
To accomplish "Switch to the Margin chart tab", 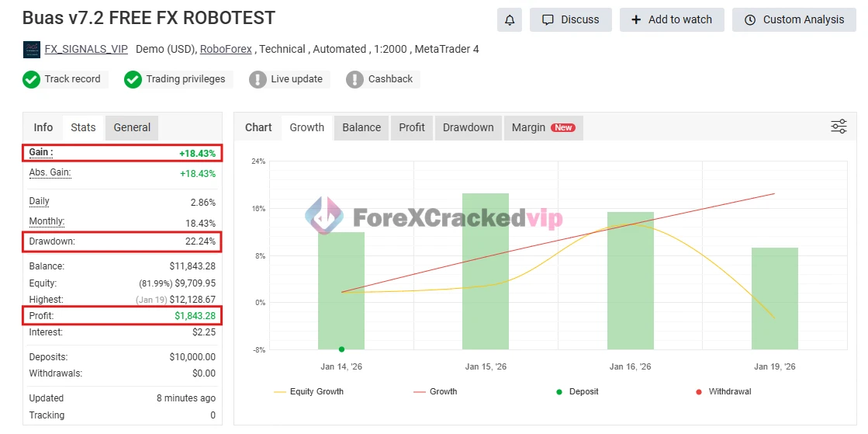I will coord(542,127).
